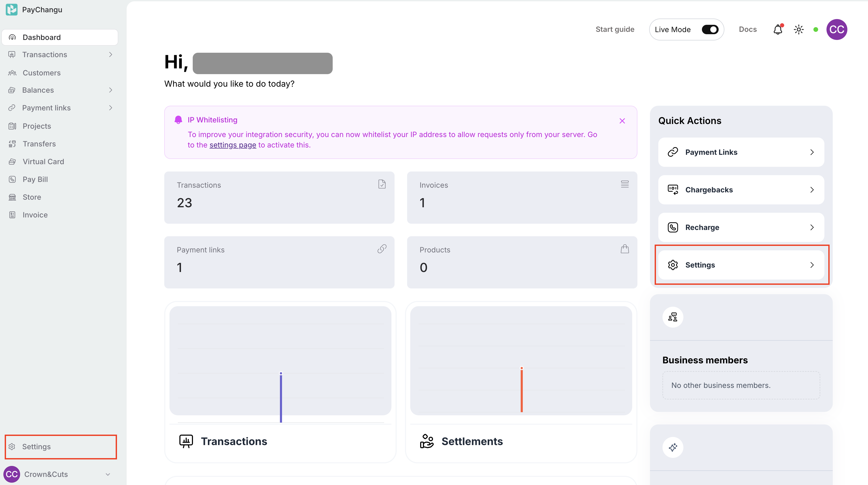
Task: Click the business members chat icon
Action: [673, 317]
